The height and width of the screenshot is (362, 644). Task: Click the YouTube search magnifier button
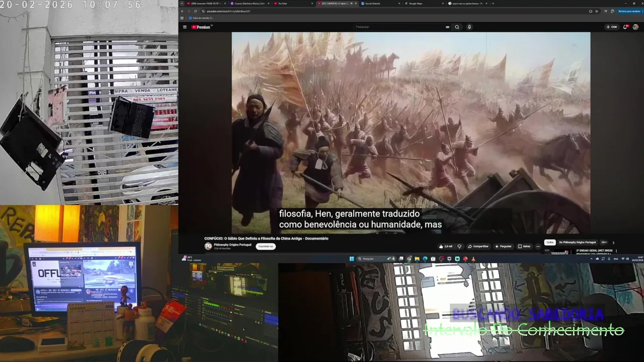pyautogui.click(x=457, y=27)
